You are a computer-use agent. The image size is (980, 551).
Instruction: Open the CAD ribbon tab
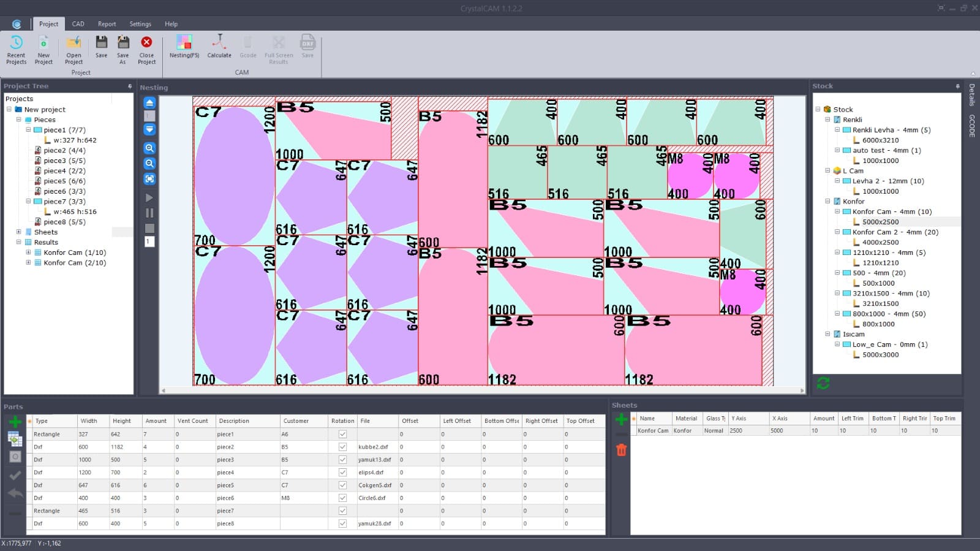(x=78, y=24)
